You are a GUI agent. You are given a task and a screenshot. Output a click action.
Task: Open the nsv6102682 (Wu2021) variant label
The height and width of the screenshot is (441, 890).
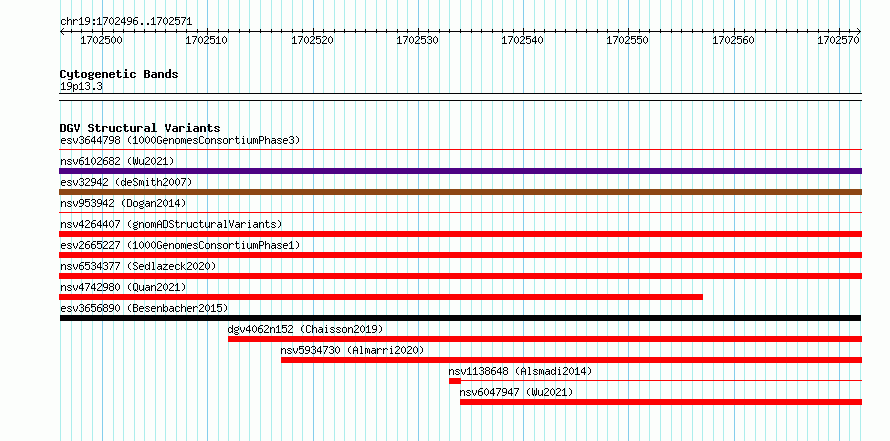point(117,161)
